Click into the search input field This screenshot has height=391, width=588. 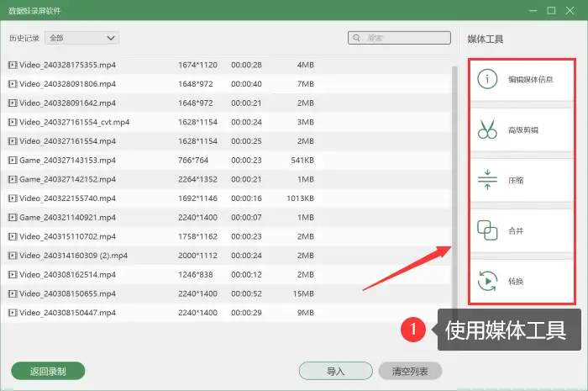[x=399, y=38]
